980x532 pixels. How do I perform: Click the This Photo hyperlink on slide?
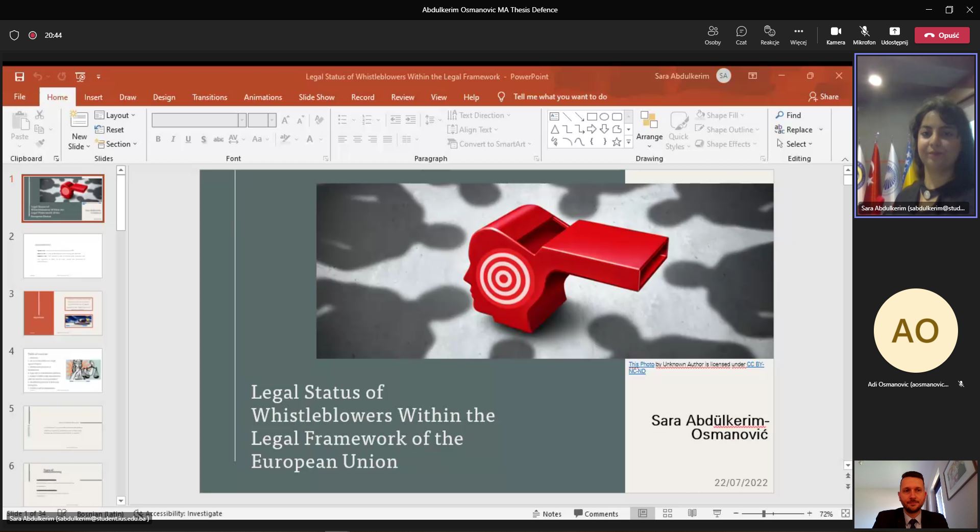pos(641,364)
